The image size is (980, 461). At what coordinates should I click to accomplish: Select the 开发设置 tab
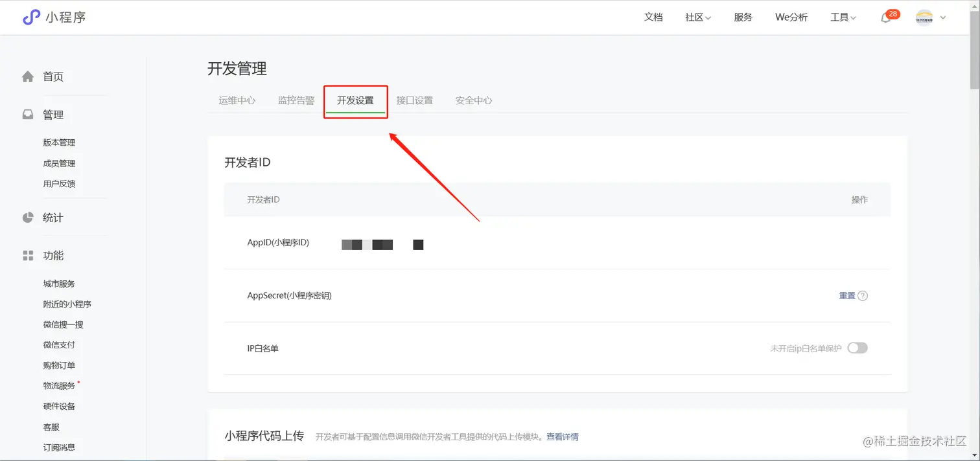click(355, 100)
